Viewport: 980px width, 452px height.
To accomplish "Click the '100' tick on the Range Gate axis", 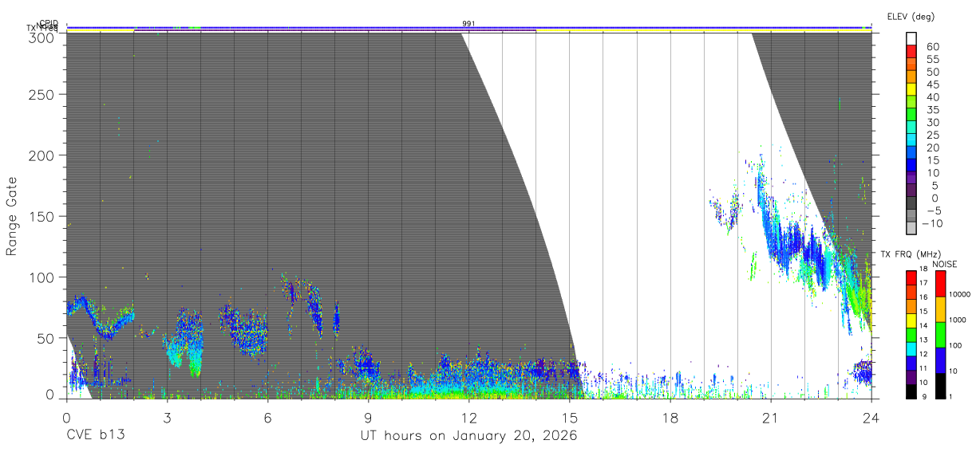I will pyautogui.click(x=43, y=277).
